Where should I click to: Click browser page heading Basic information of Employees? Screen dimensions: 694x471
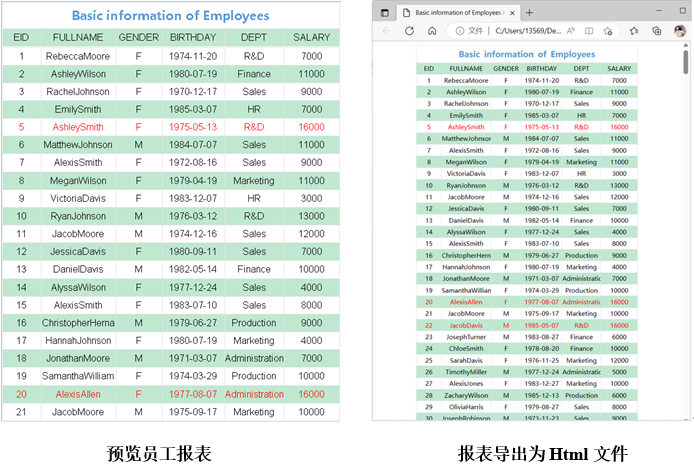(x=527, y=54)
